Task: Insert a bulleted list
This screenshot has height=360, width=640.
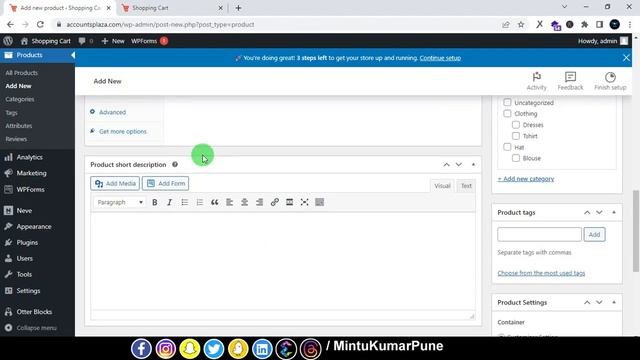Action: [184, 202]
